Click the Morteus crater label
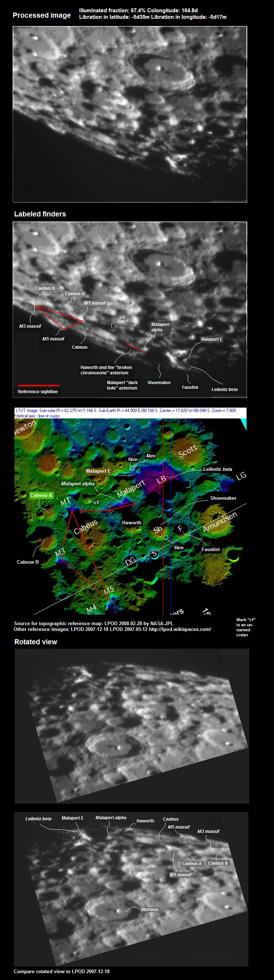This screenshot has height=980, width=274. pos(150,909)
